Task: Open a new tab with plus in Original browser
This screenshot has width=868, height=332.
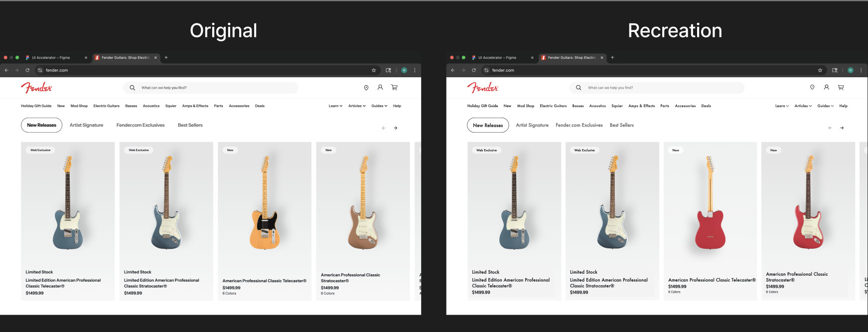Action: [166, 57]
